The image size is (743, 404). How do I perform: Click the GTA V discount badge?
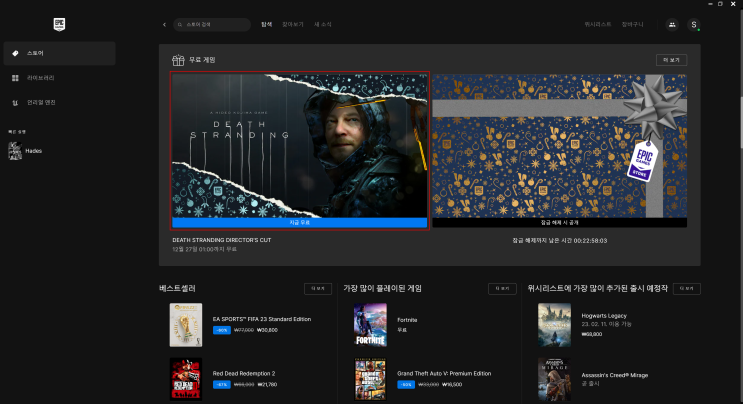(406, 385)
